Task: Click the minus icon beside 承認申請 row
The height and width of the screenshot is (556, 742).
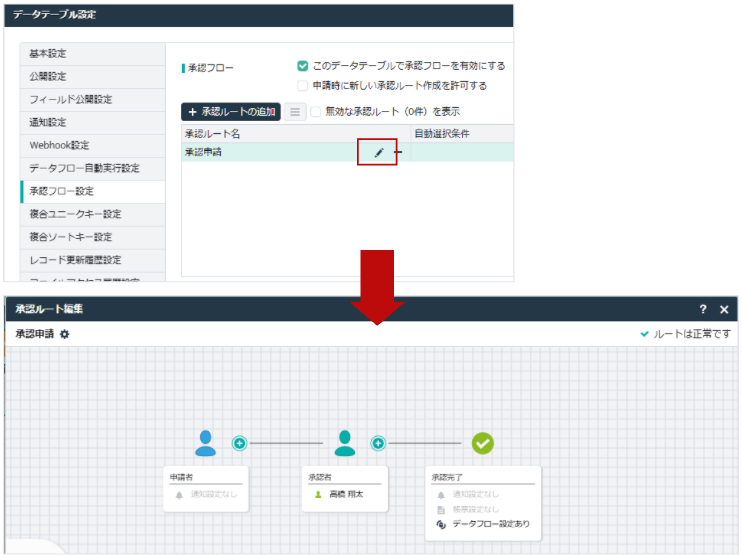Action: [x=397, y=152]
